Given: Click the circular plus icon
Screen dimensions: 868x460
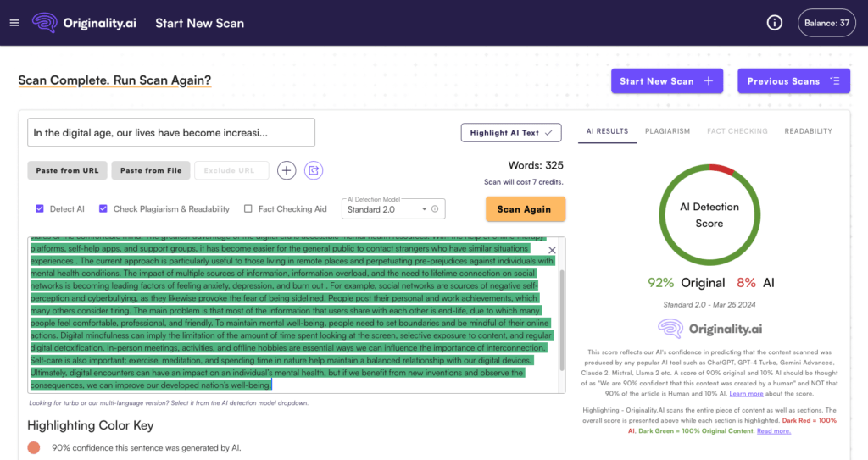Looking at the screenshot, I should [x=287, y=170].
